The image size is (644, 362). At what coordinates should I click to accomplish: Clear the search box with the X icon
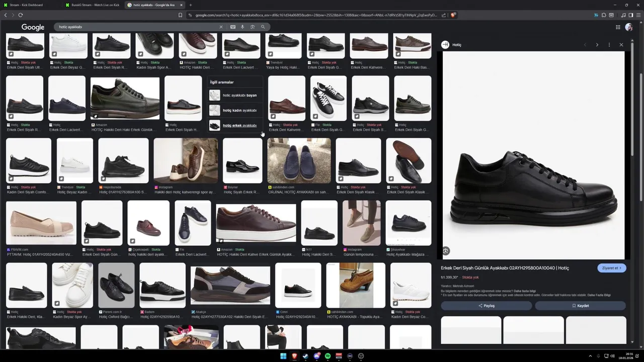click(220, 27)
